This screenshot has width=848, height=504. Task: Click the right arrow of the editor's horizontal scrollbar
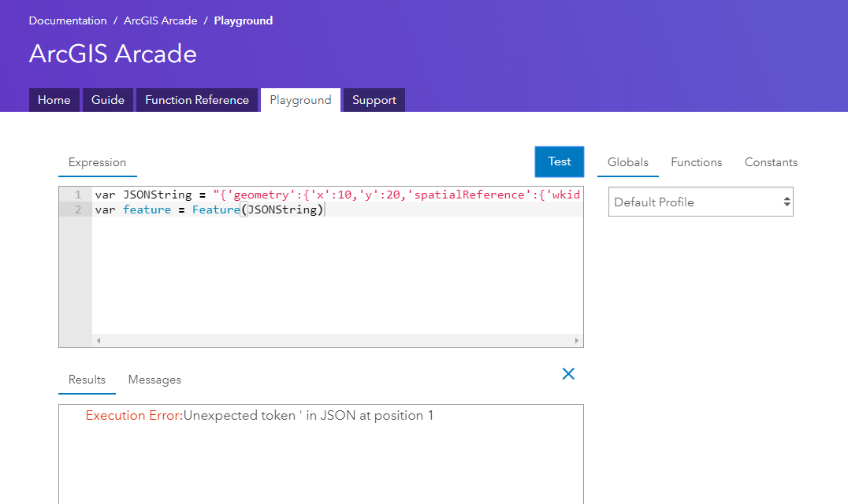click(577, 340)
